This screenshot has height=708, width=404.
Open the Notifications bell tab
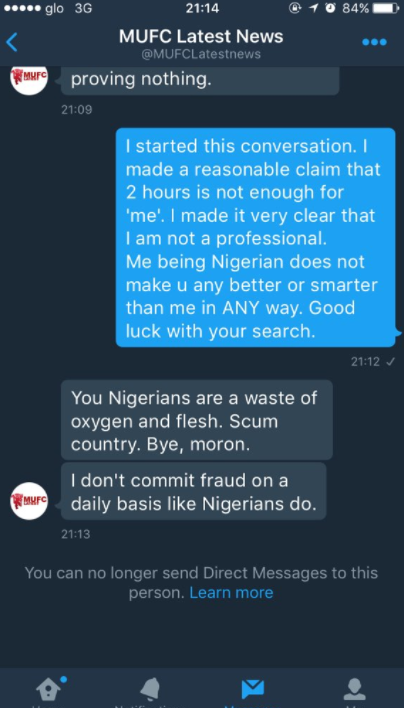point(150,689)
